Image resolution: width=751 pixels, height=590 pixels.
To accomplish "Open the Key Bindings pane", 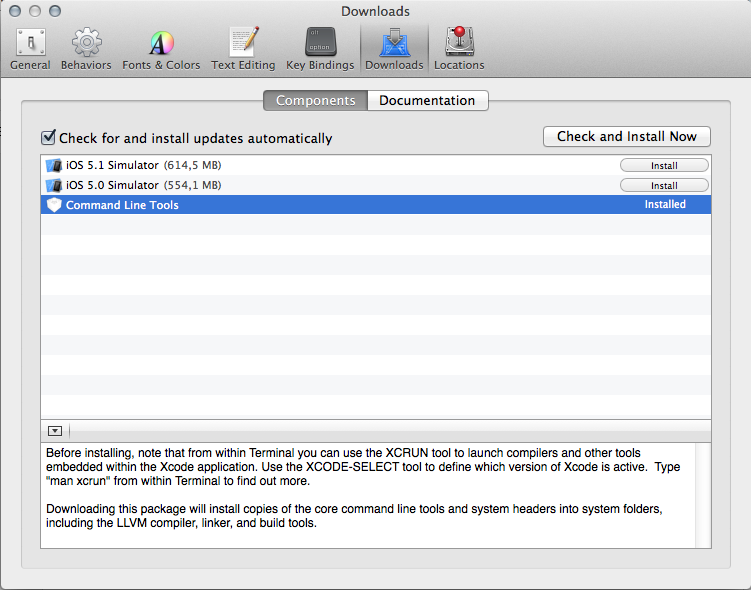I will (320, 48).
